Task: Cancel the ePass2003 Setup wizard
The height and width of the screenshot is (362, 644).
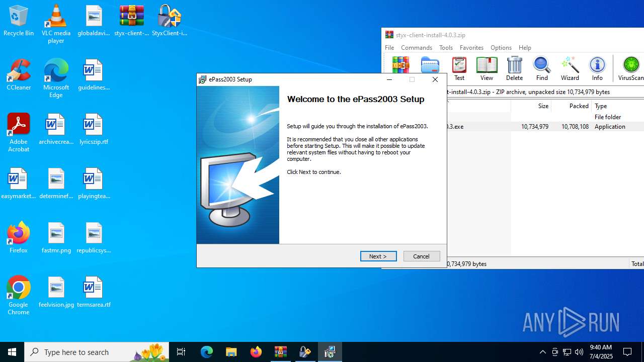Action: coord(422,256)
